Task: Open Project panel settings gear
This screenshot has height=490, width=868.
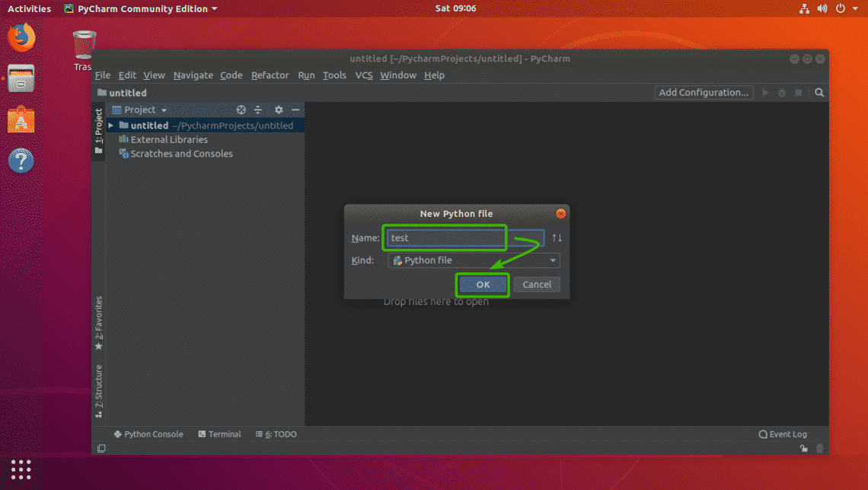Action: (279, 110)
